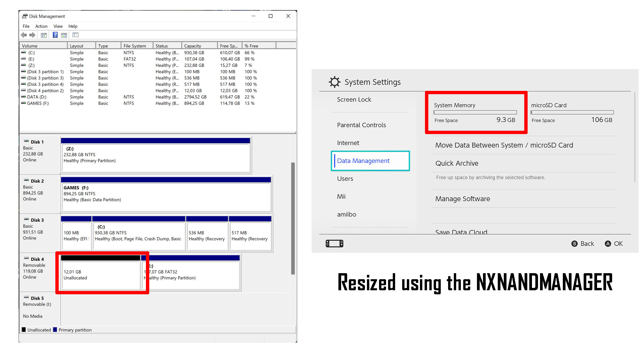644x362 pixels.
Task: Click the Switch console icon at bottom
Action: click(334, 243)
